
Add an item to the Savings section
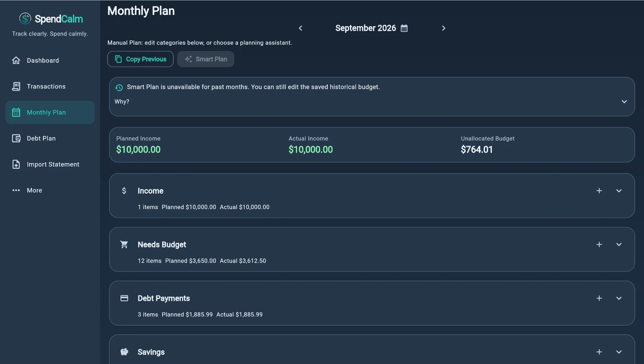[x=599, y=352]
